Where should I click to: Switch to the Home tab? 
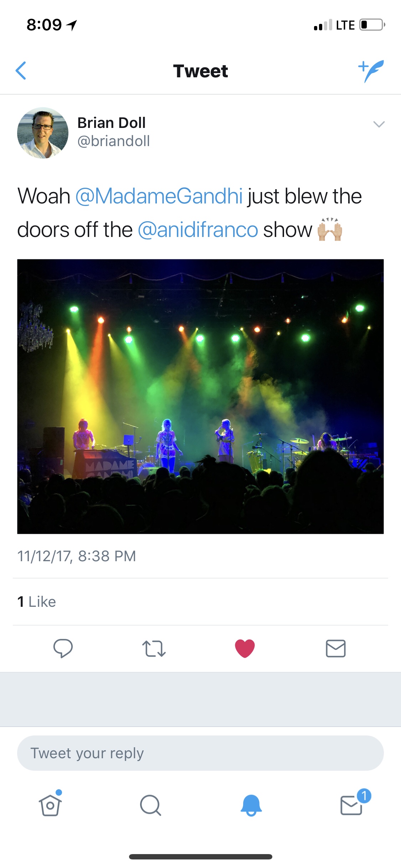click(50, 805)
